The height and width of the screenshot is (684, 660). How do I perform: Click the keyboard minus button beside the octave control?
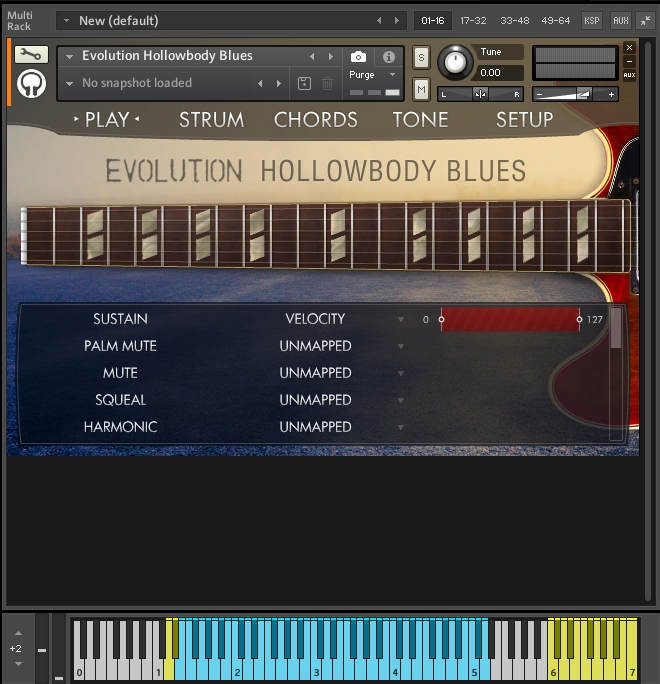point(42,650)
